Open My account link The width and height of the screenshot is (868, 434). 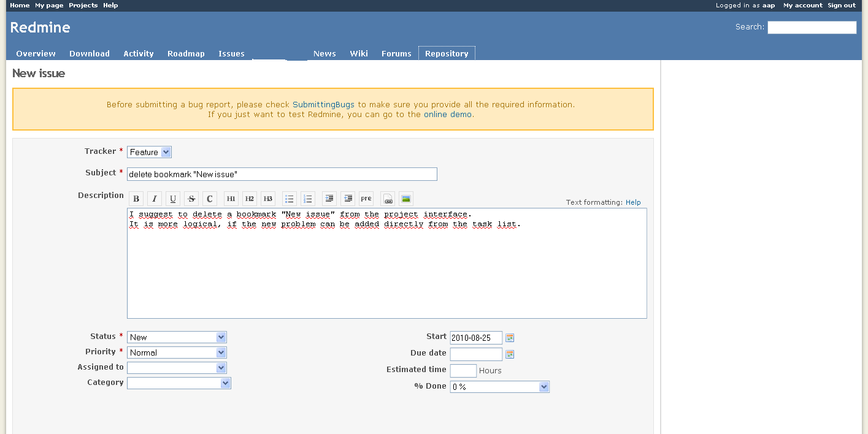803,5
